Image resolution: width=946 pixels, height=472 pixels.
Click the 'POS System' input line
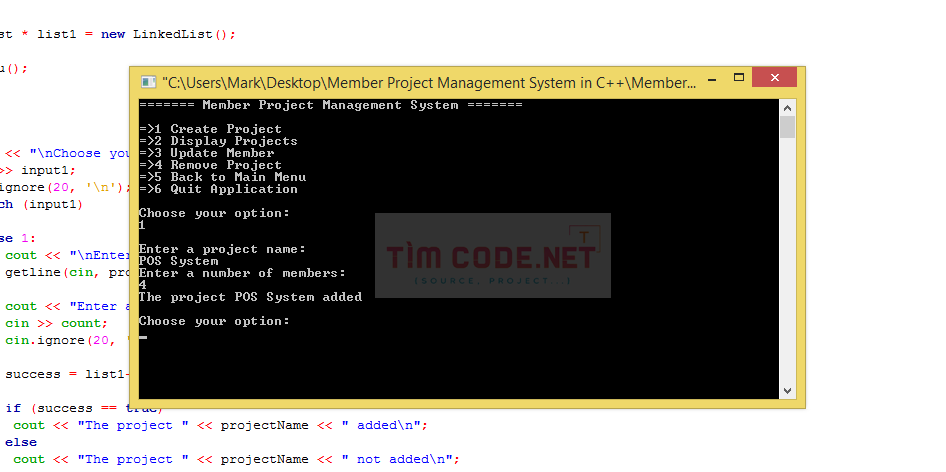pos(179,261)
